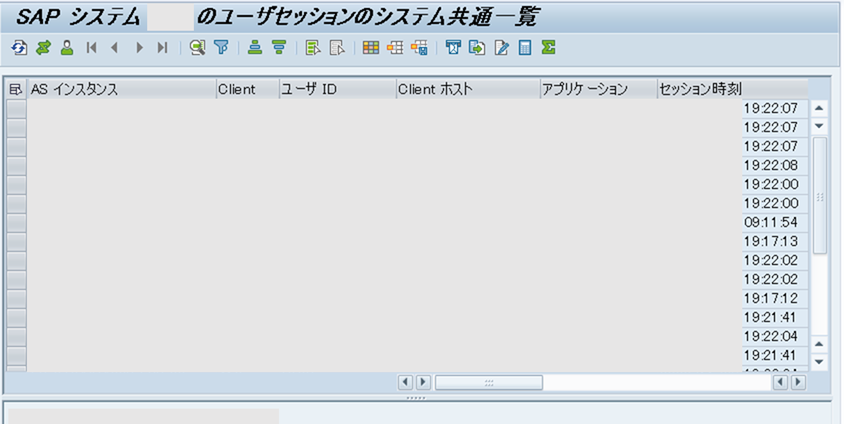Choose layout via colored grid icon
The width and height of the screenshot is (844, 424).
[371, 48]
